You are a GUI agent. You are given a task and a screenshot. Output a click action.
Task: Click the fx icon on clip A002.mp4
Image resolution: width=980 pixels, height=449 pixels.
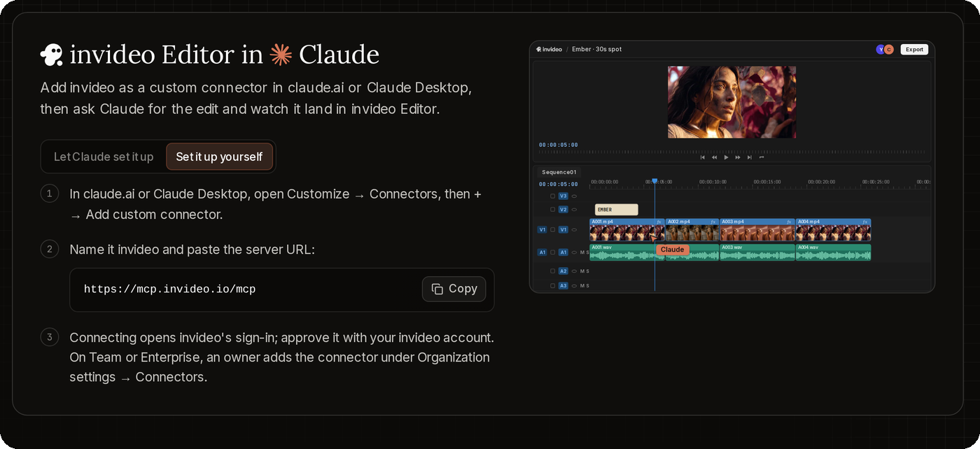tap(713, 222)
